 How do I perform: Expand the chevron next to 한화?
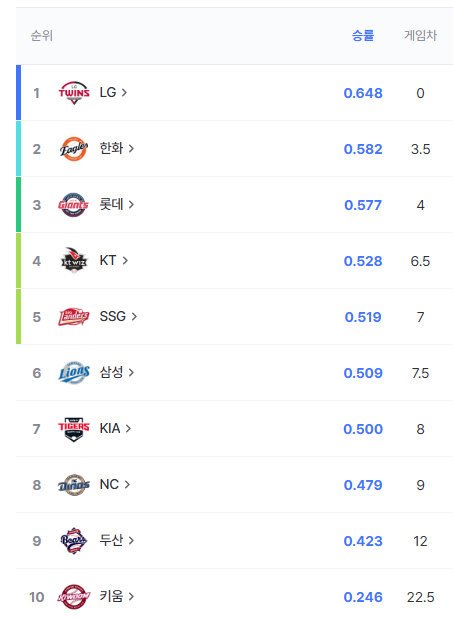click(x=131, y=149)
